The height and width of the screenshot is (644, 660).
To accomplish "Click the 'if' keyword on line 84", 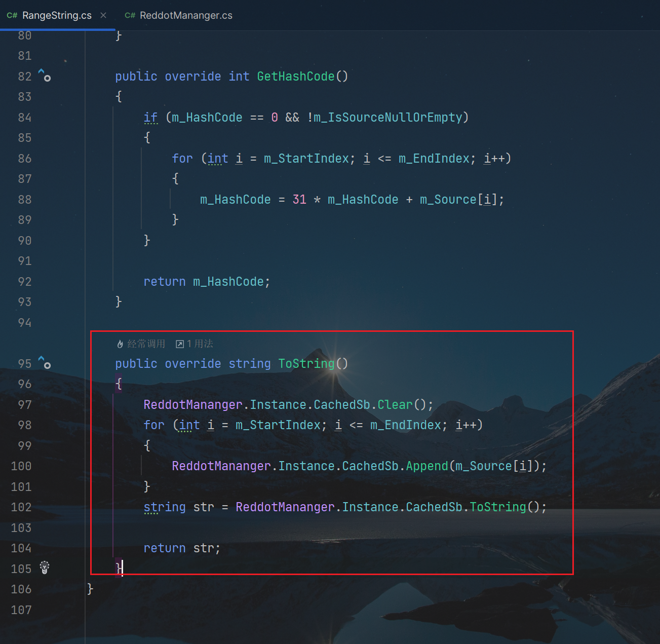I will coord(150,118).
